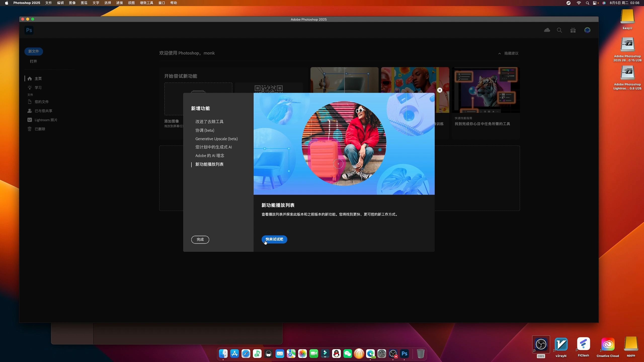Close the 新增功能 dialog with X
The width and height of the screenshot is (644, 362).
pyautogui.click(x=439, y=90)
